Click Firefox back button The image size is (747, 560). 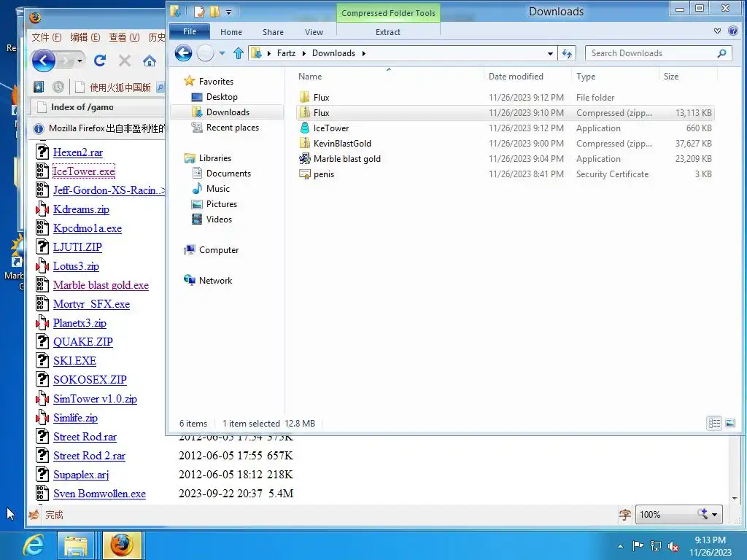44,61
